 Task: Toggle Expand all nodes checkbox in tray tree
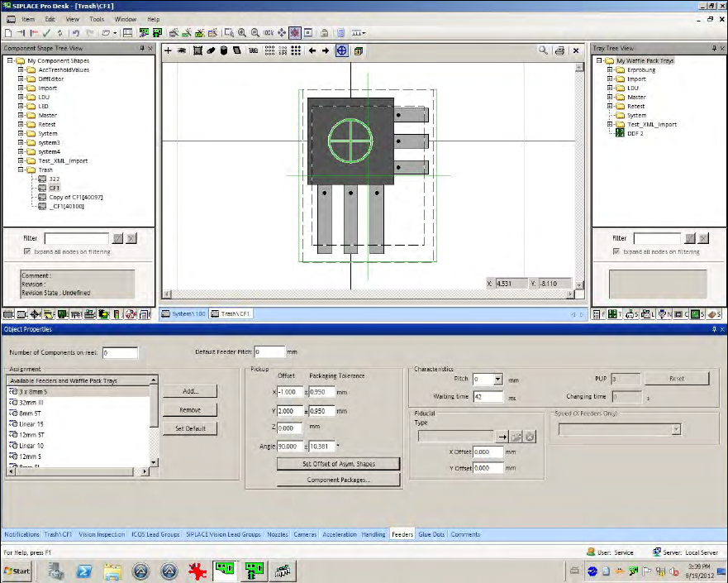(616, 251)
